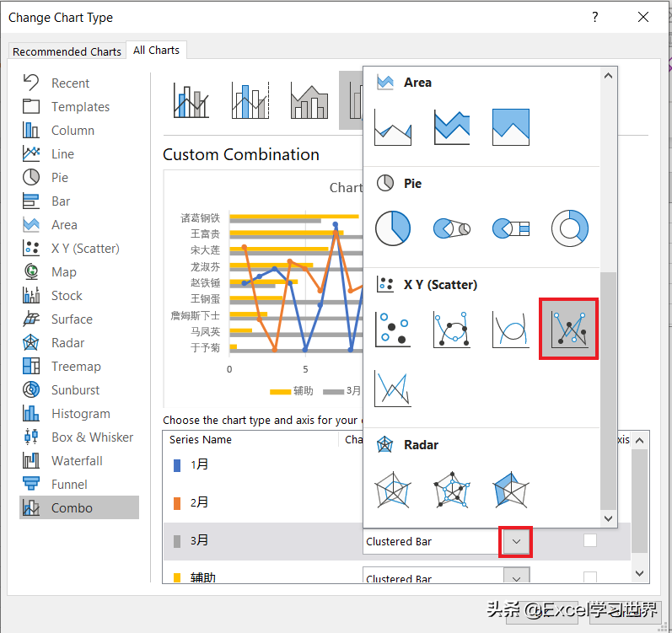Screen dimensions: 672x633
Task: Click the chart gallery scroll down arrow
Action: (x=608, y=518)
